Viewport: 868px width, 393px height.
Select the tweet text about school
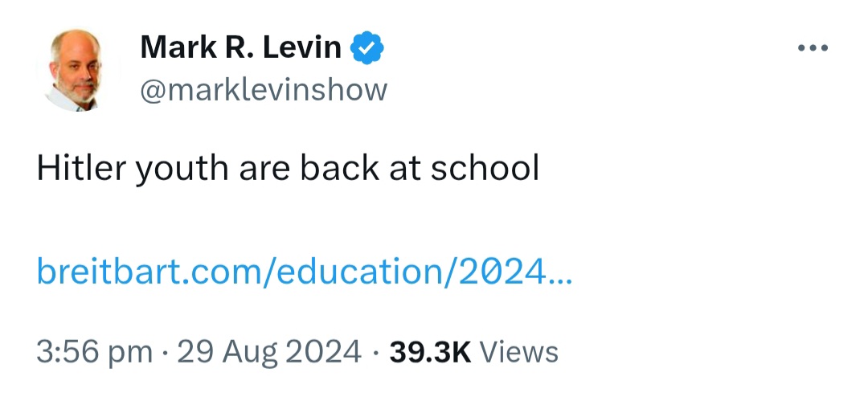tap(288, 168)
